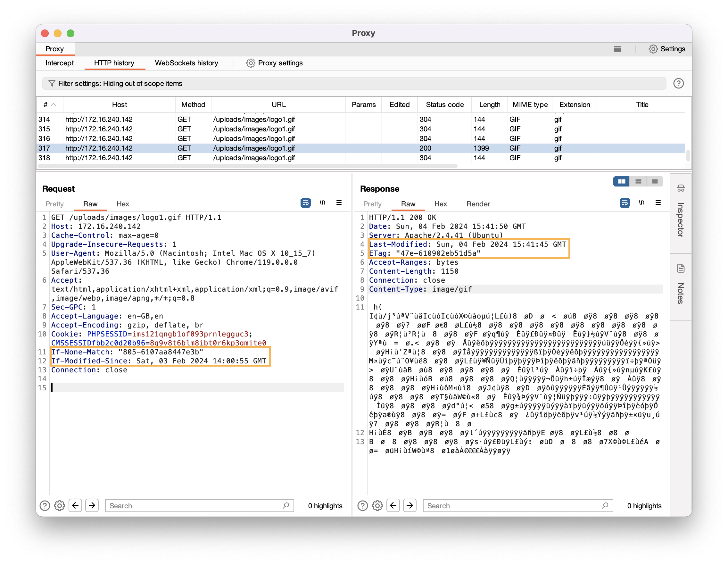
Task: Switch to Intercept tab
Action: point(59,63)
